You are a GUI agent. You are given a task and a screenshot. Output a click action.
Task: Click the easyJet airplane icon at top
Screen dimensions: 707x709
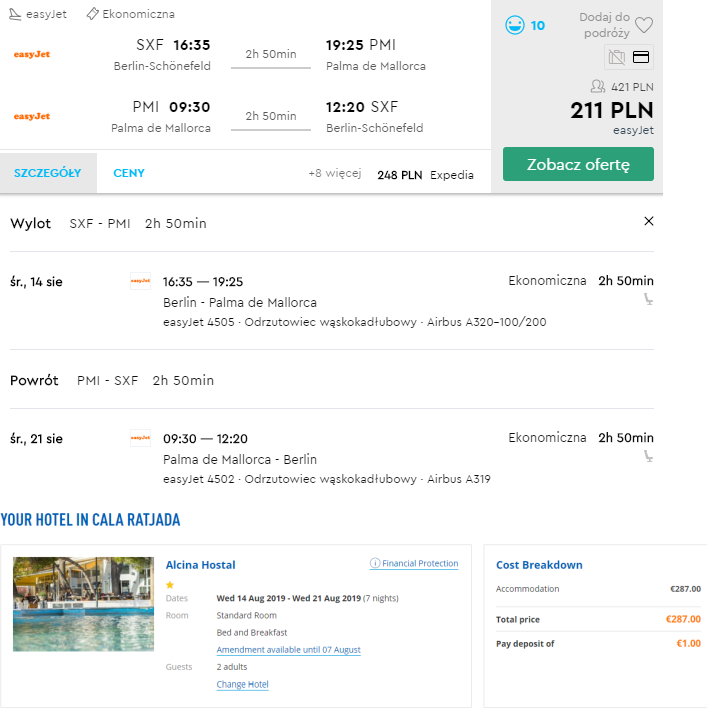(15, 14)
